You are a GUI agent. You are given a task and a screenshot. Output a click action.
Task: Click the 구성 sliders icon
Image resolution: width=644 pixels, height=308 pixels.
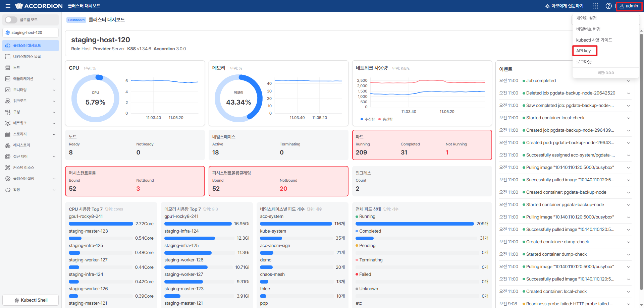click(8, 112)
